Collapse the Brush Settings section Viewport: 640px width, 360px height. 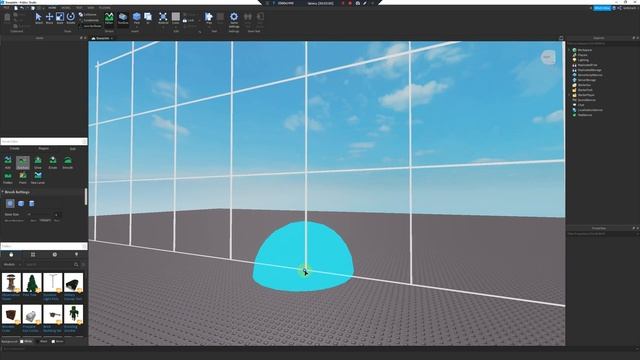3,192
